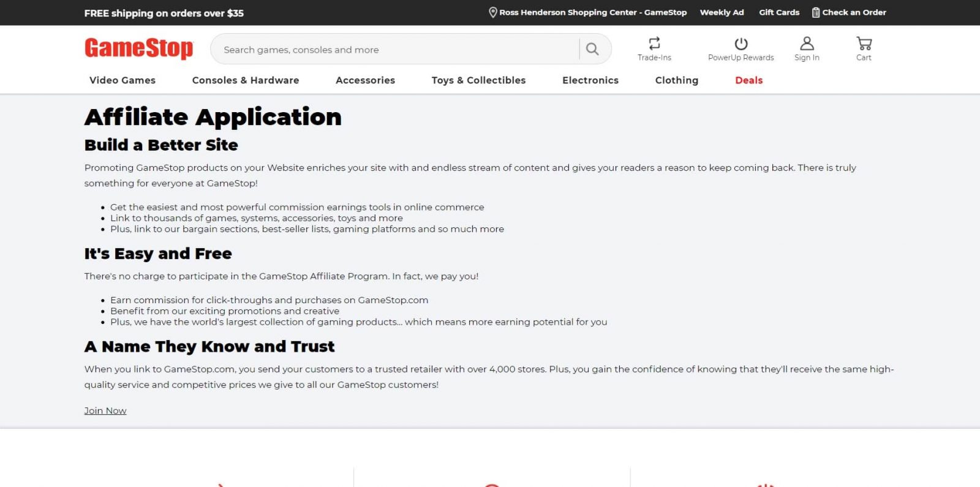Click the store location pin icon
Image resolution: width=980 pixels, height=487 pixels.
(492, 12)
